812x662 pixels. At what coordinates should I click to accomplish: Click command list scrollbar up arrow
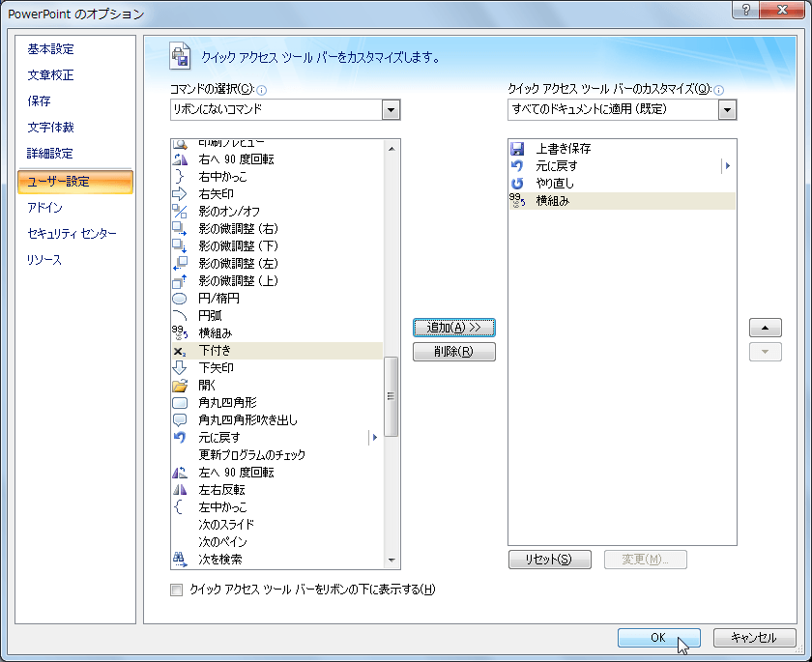(391, 149)
